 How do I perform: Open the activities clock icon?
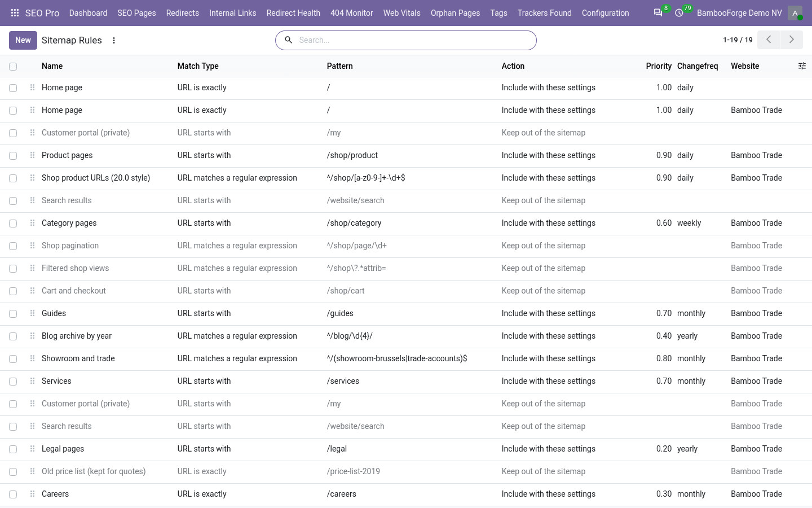[x=679, y=12]
